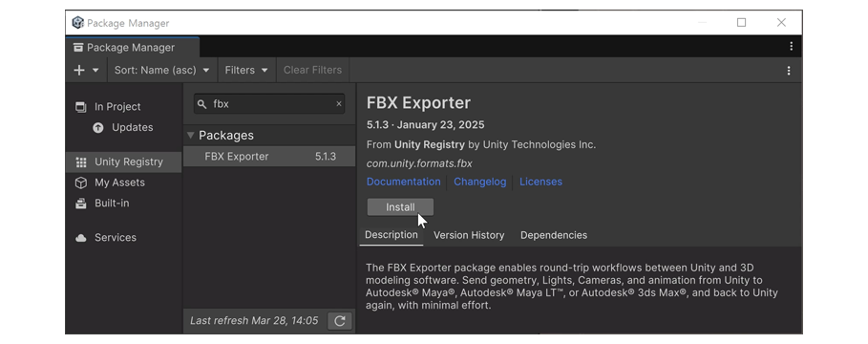Open the add package dropdown arrow

[x=95, y=71]
